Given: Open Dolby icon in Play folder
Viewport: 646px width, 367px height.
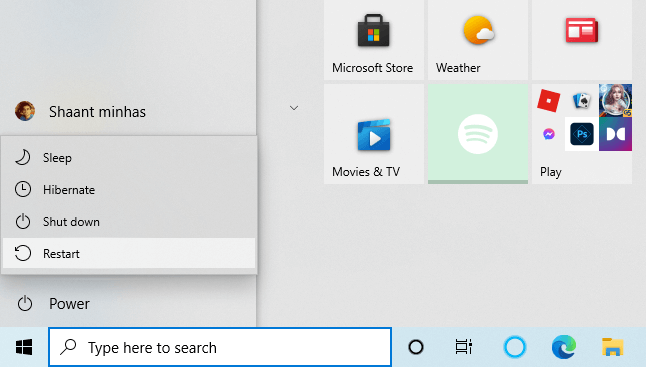Looking at the screenshot, I should [615, 134].
